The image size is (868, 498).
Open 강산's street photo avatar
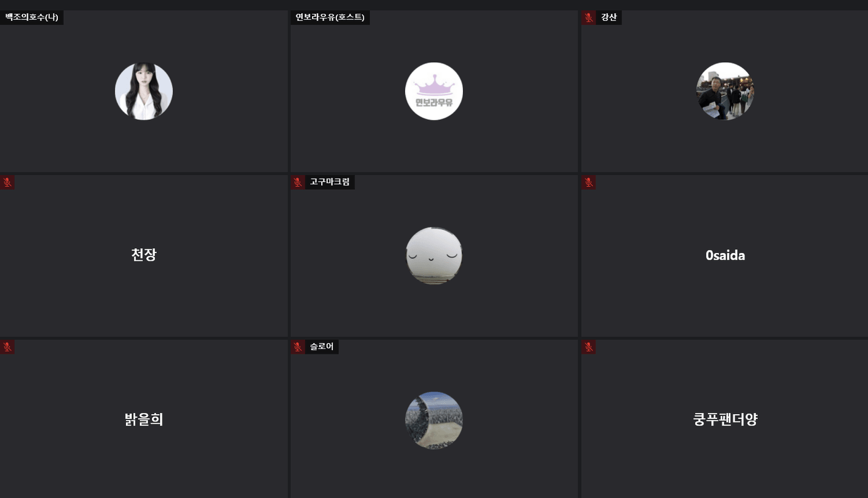[x=724, y=91]
